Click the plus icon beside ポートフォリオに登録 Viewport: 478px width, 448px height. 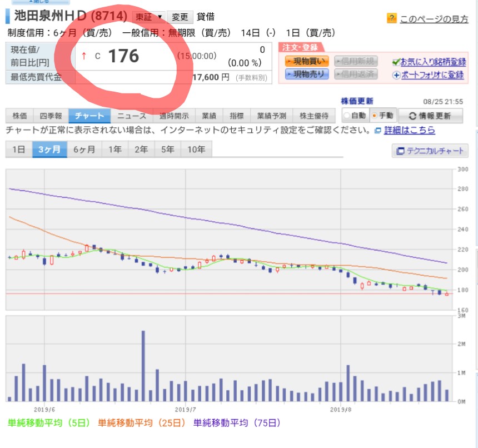[x=396, y=75]
